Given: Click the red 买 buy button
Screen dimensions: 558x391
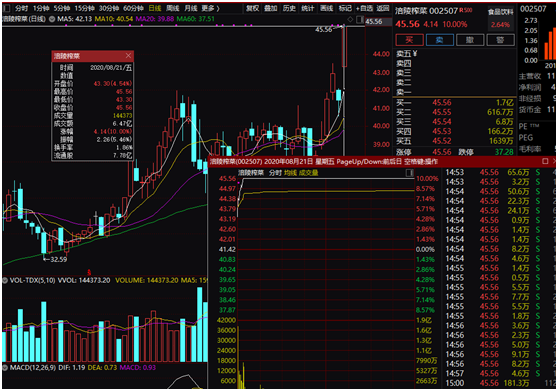Looking at the screenshot, I should [x=409, y=40].
